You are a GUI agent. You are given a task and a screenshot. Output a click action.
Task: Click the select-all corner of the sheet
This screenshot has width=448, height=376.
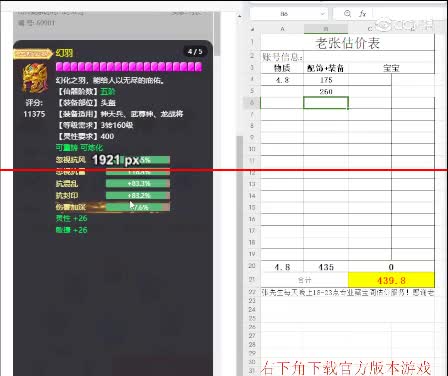point(252,29)
